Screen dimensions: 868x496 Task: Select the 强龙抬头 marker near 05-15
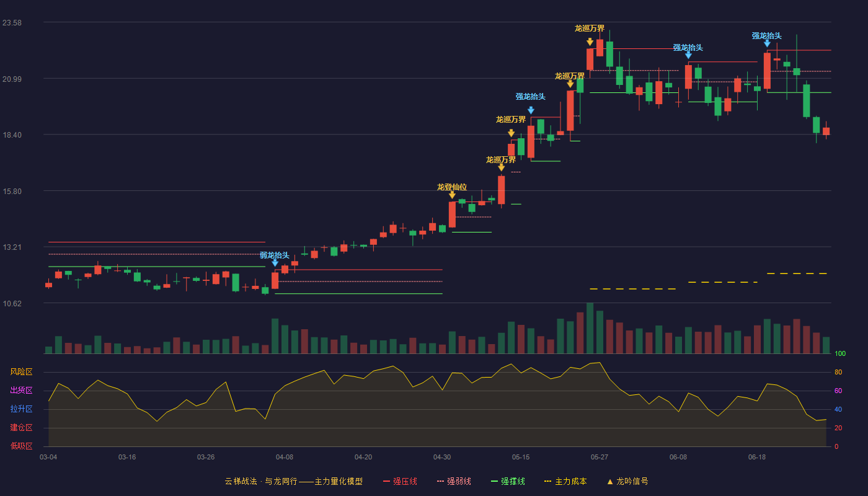coord(531,110)
